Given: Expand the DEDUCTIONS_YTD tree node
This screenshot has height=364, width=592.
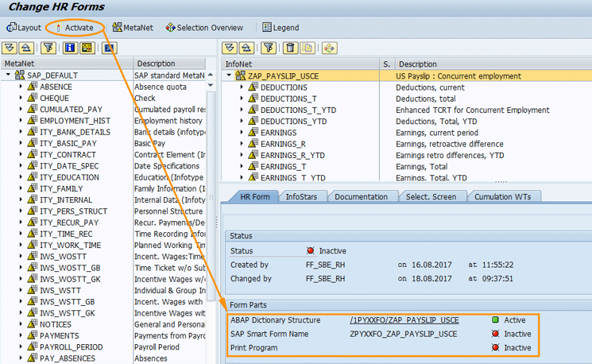Looking at the screenshot, I should pos(242,122).
